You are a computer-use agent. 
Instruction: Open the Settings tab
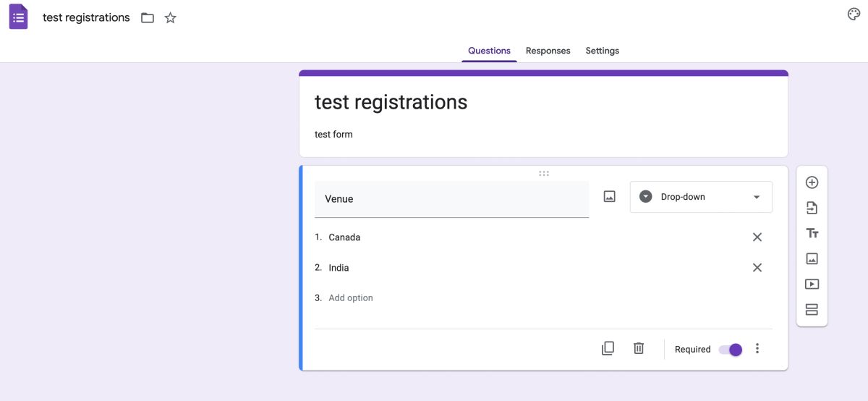coord(602,51)
